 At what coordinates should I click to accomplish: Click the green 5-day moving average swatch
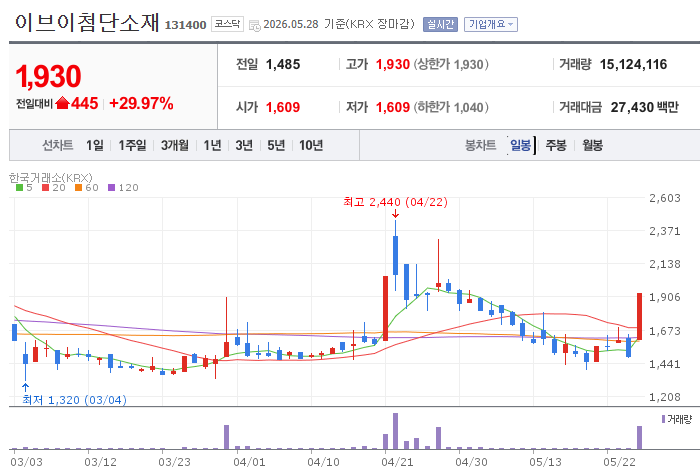point(19,188)
